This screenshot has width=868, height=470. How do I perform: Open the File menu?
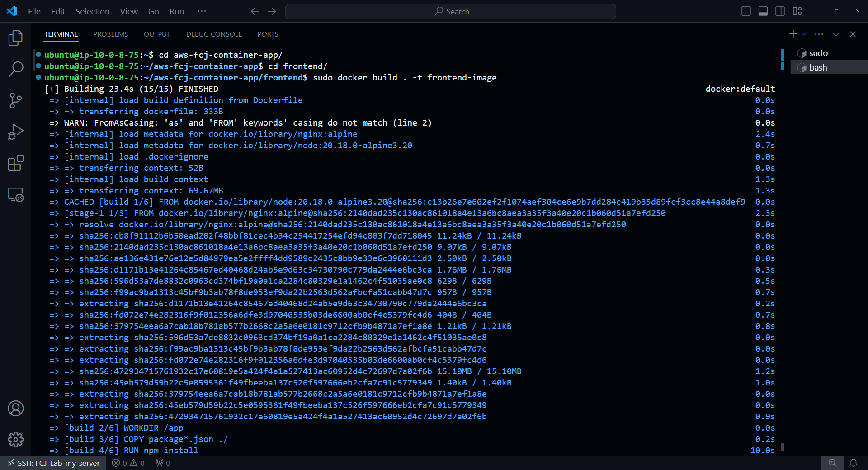[x=34, y=11]
